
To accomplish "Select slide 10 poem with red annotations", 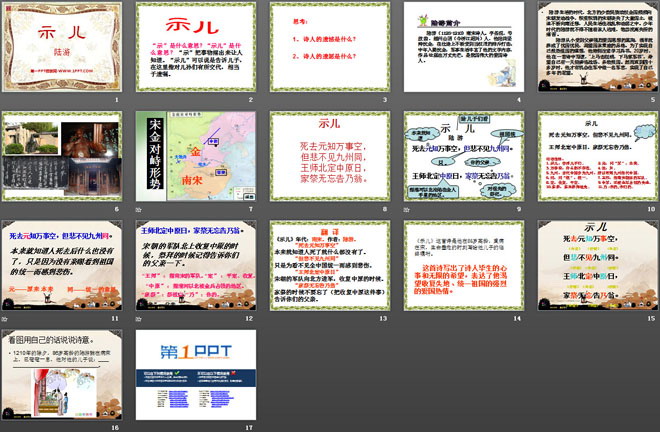I will point(598,156).
